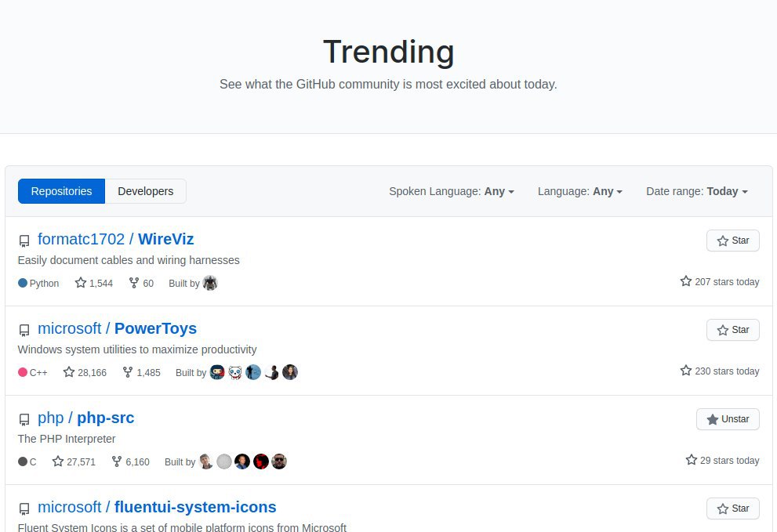Open the formatc1702 / WireViz repository

pyautogui.click(x=115, y=239)
